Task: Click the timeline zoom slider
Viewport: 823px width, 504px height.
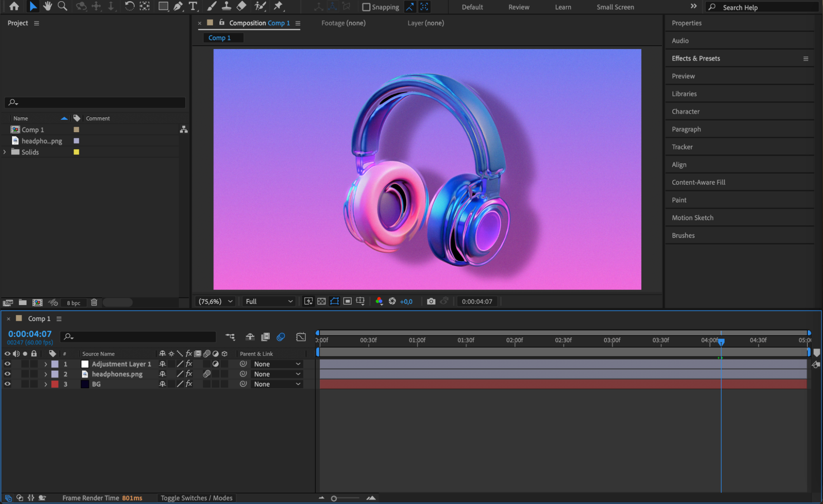Action: (334, 498)
